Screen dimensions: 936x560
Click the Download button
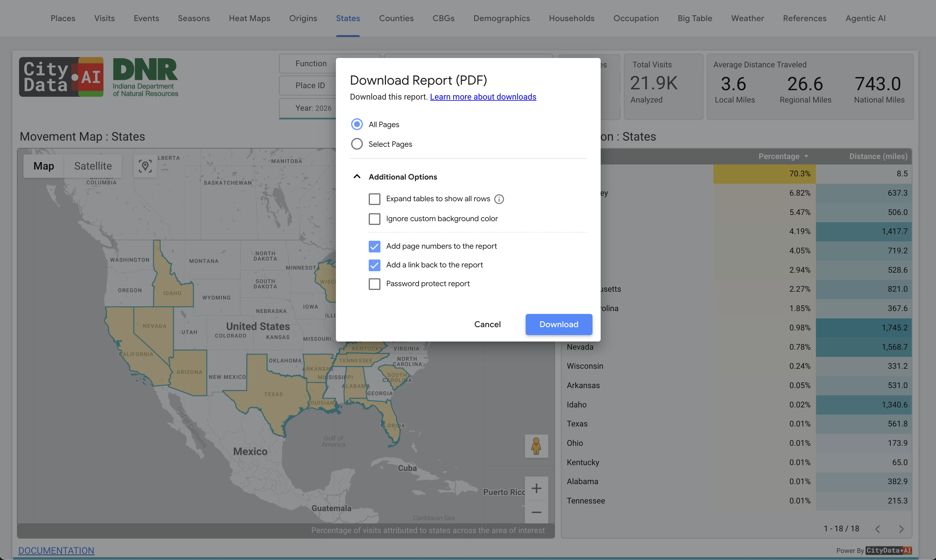point(559,324)
